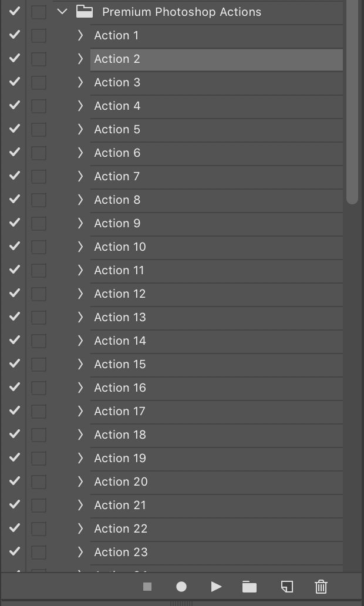Viewport: 364px width, 606px height.
Task: Collapse the Premium Photoshop Actions set
Action: [61, 11]
